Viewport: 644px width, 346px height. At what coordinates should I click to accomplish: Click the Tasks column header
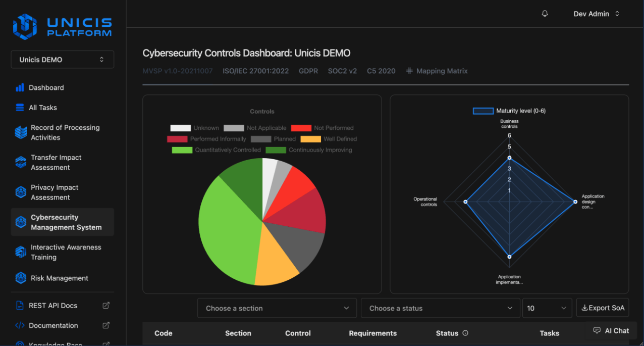[x=549, y=333]
